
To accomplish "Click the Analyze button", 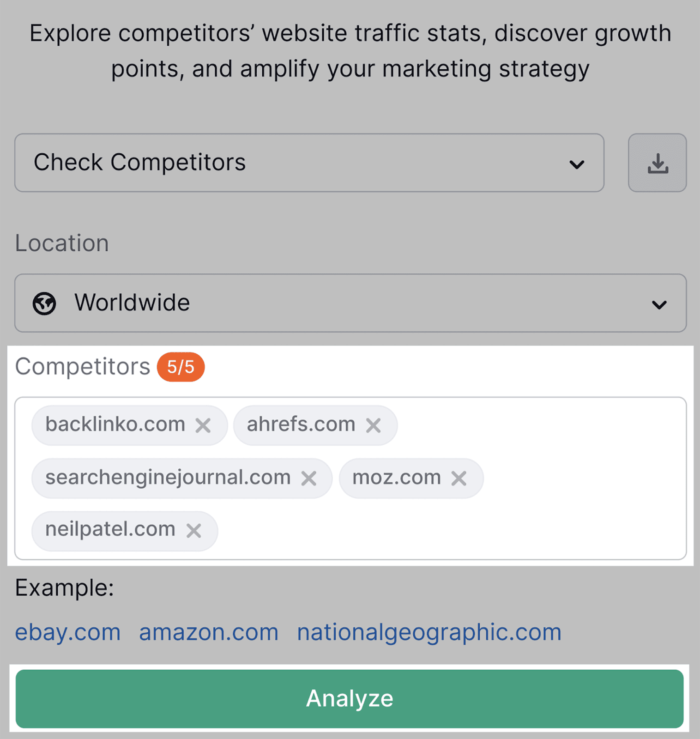I will point(350,698).
